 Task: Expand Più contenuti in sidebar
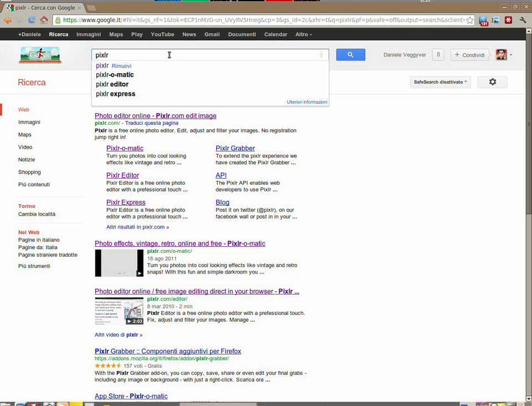pos(34,184)
